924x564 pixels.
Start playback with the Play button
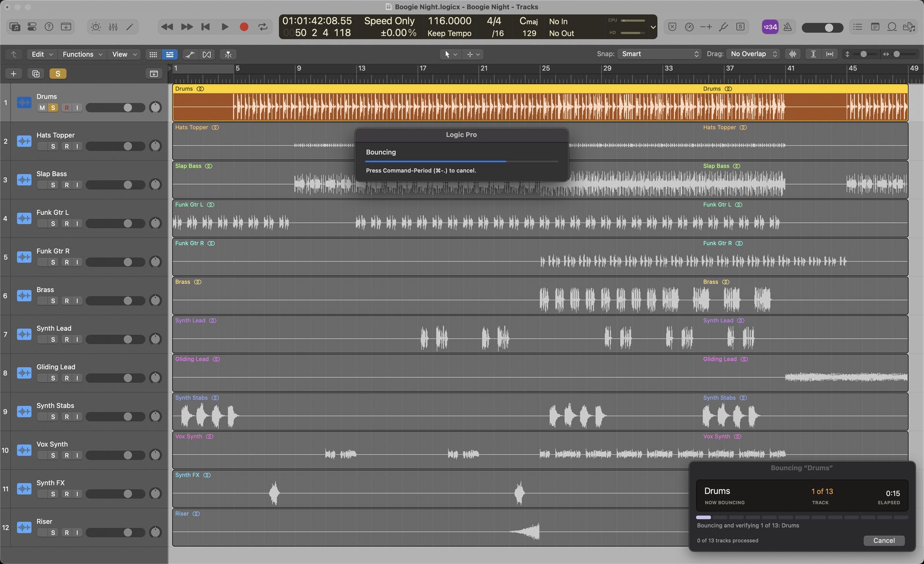pos(225,27)
